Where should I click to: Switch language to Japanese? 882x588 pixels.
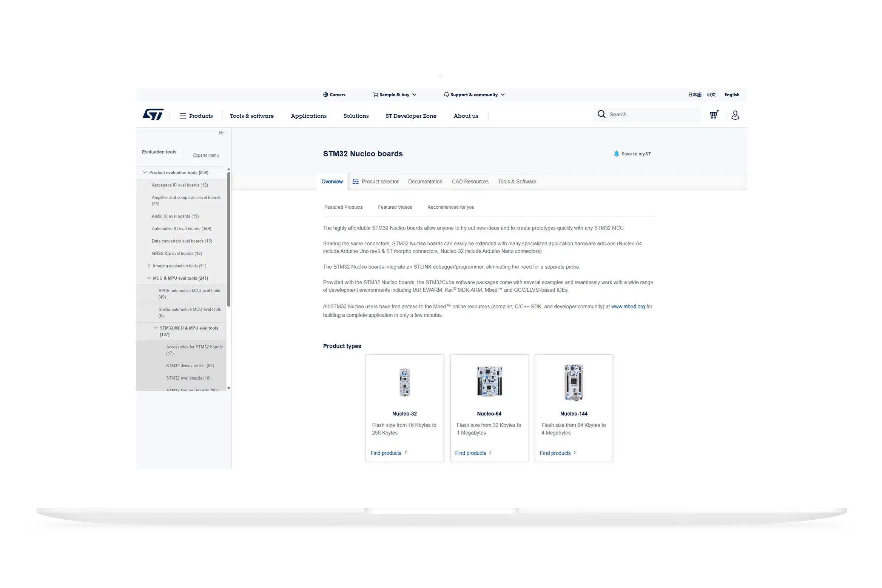coord(694,95)
